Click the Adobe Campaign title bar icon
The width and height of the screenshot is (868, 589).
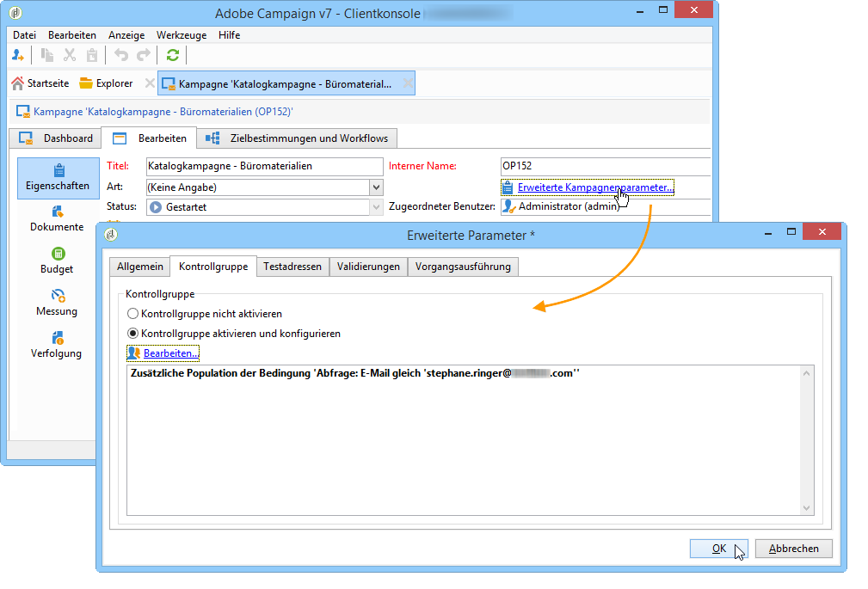pos(16,12)
